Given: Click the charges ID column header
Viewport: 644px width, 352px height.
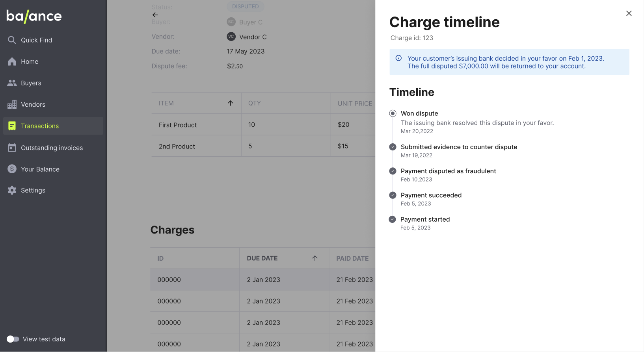Looking at the screenshot, I should [x=160, y=258].
